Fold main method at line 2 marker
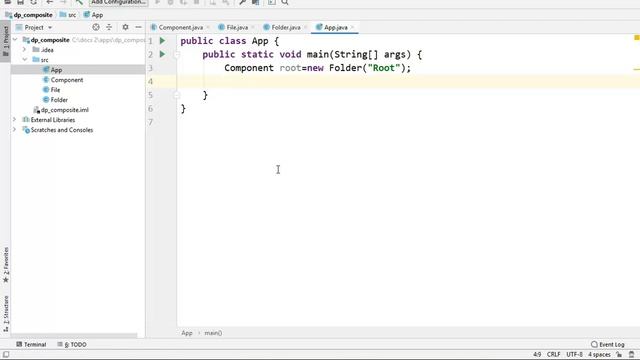The image size is (640, 360). (x=176, y=54)
